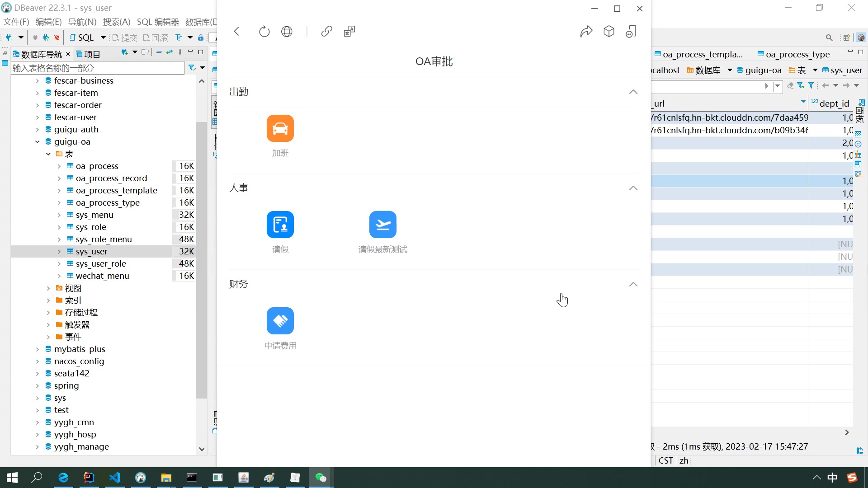Click the data filter funnel icon in editor
Image resolution: width=868 pixels, height=488 pixels.
tap(811, 85)
